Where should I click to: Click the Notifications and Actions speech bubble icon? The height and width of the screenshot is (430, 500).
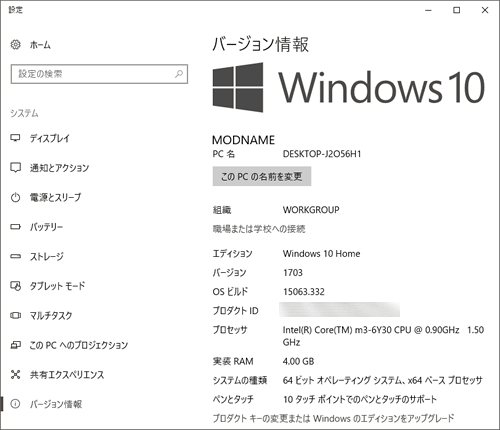point(15,167)
